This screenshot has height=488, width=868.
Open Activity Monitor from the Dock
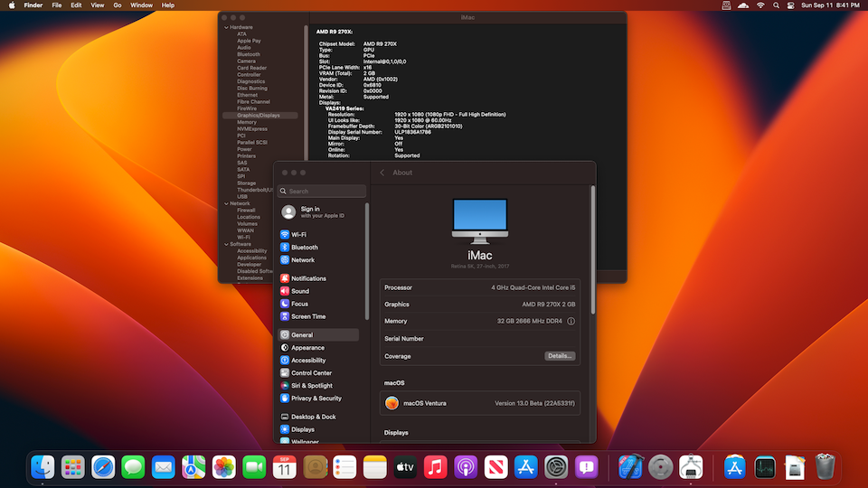click(x=765, y=467)
